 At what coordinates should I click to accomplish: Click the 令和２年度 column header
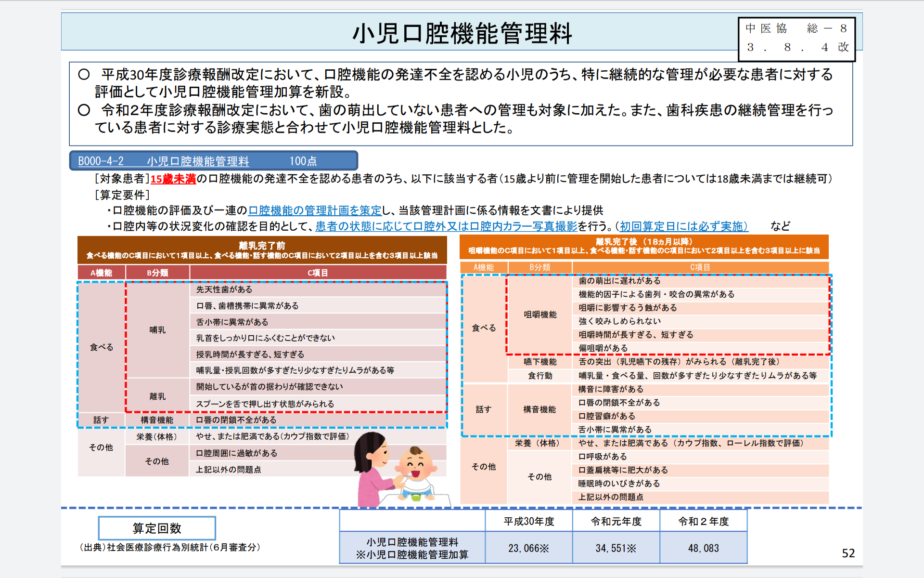coord(704,521)
